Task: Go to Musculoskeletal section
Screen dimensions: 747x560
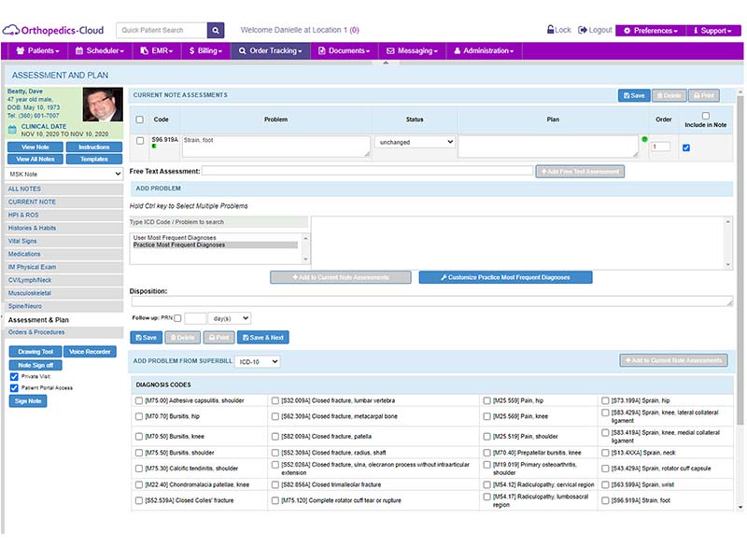Action: coord(64,293)
